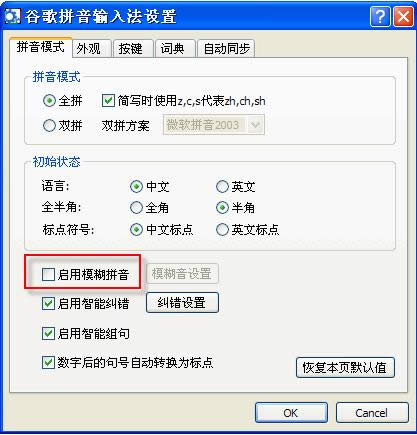Uncheck 启用智能纠错 checkbox
The height and width of the screenshot is (435, 417).
48,304
